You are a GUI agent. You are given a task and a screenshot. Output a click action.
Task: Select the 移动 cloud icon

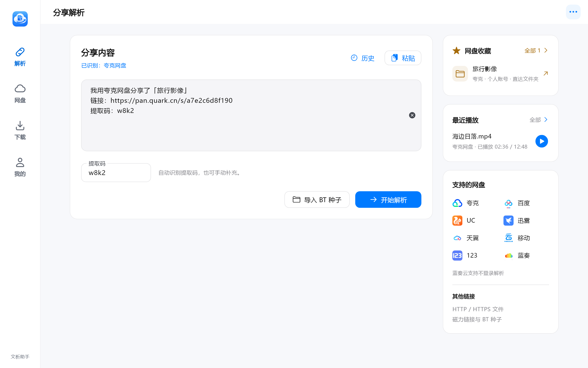click(508, 238)
